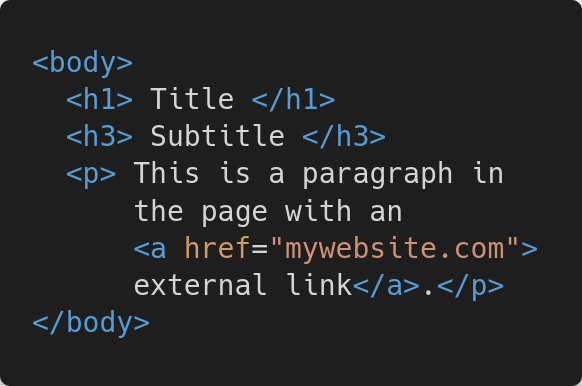The height and width of the screenshot is (386, 582).
Task: Click the equals sign after href
Action: click(259, 248)
